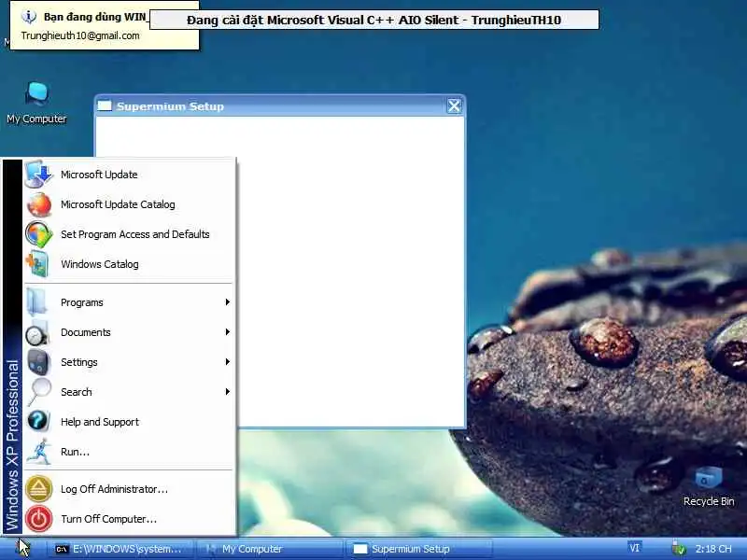This screenshot has height=560, width=747.
Task: Click the Programs folder icon
Action: click(x=37, y=302)
